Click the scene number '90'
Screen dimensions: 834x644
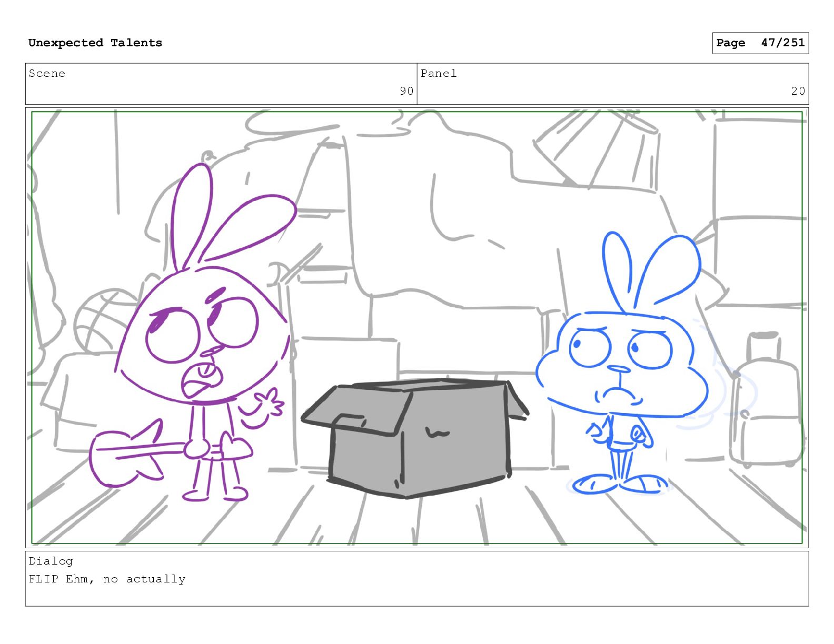tap(406, 91)
